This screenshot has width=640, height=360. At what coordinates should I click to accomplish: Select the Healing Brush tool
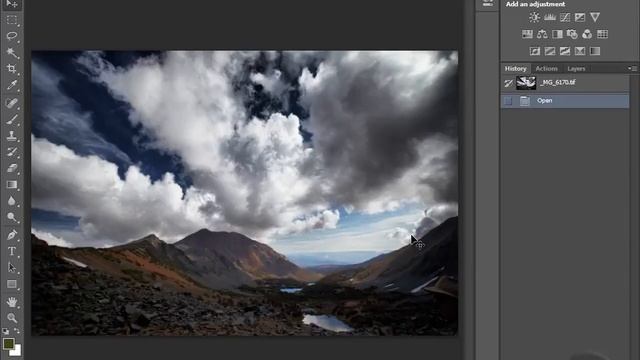pos(11,103)
